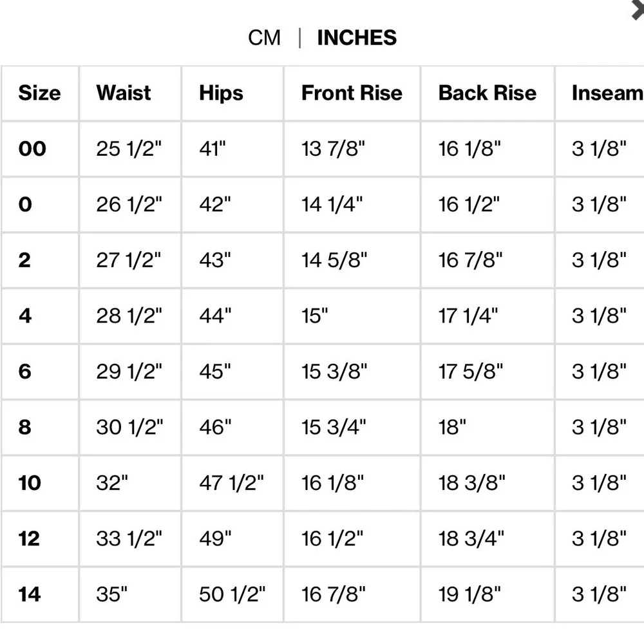
Task: Click the Back Rise column header
Action: 488,93
